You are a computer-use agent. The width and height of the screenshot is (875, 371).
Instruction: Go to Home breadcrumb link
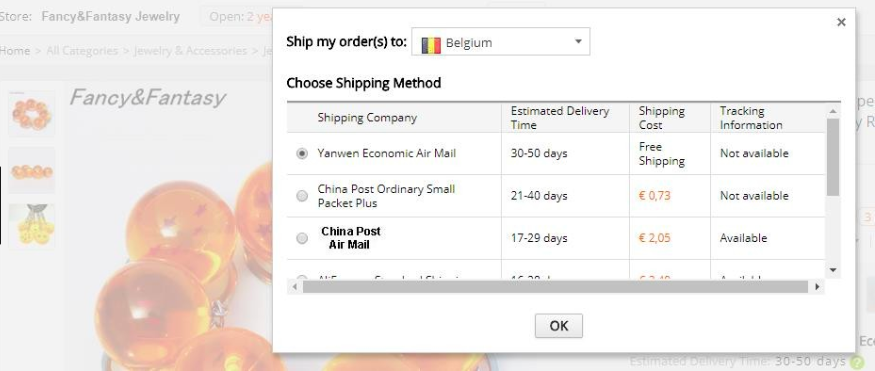[x=15, y=51]
